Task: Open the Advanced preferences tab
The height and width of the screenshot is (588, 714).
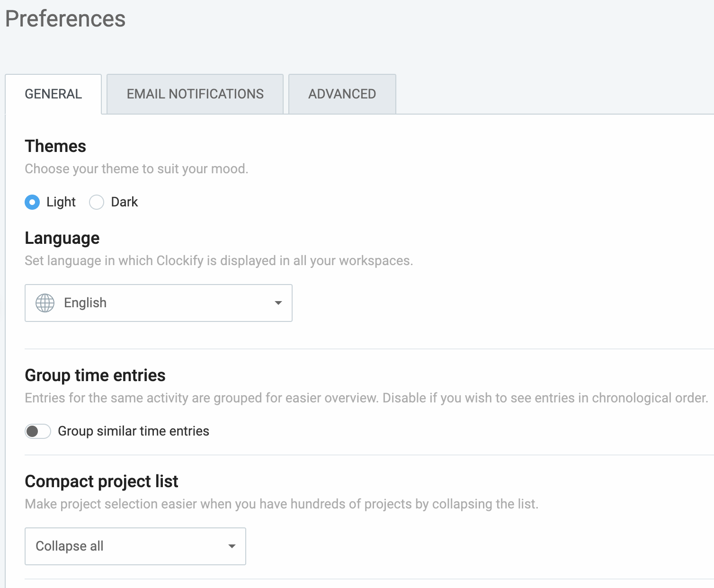Action: click(x=342, y=94)
